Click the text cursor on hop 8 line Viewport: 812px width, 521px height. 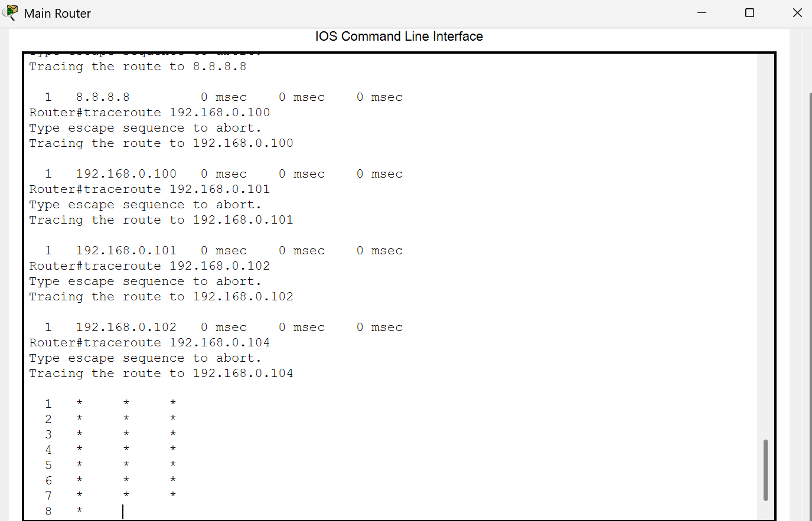click(x=123, y=511)
